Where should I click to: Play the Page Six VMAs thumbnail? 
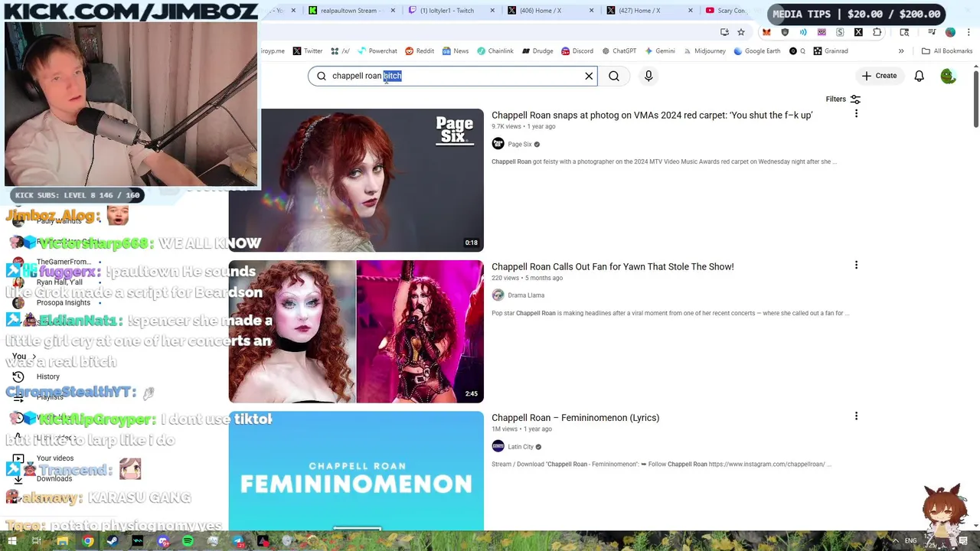pos(356,180)
